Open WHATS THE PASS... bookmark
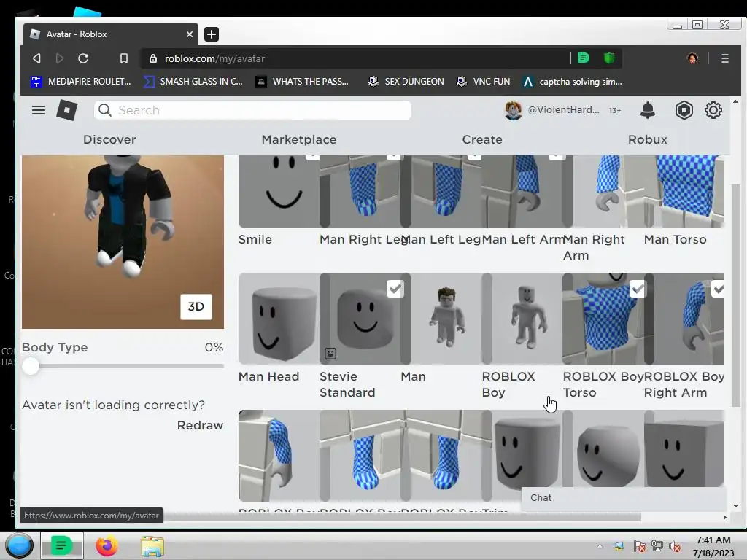 click(x=302, y=82)
